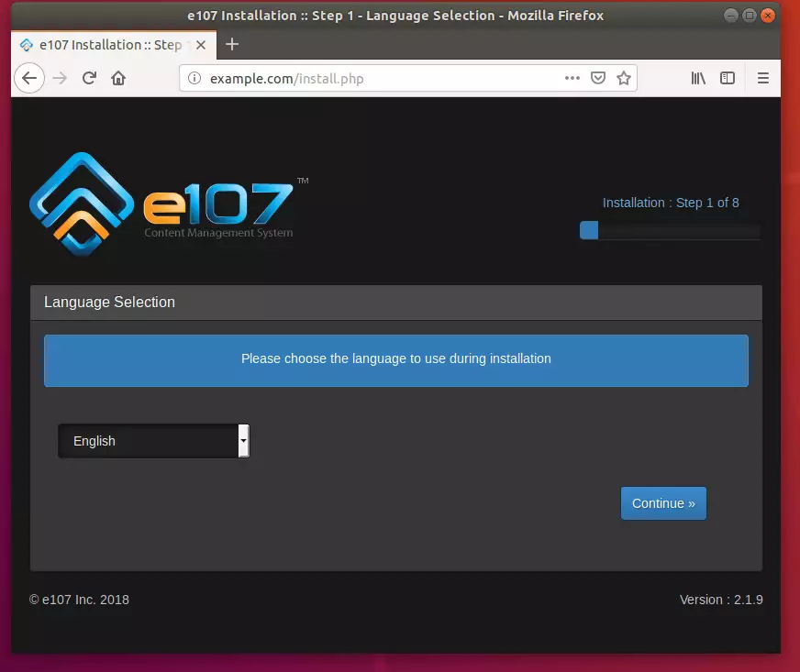Open the English language dropdown
Image resolution: width=800 pixels, height=672 pixels.
pos(153,441)
